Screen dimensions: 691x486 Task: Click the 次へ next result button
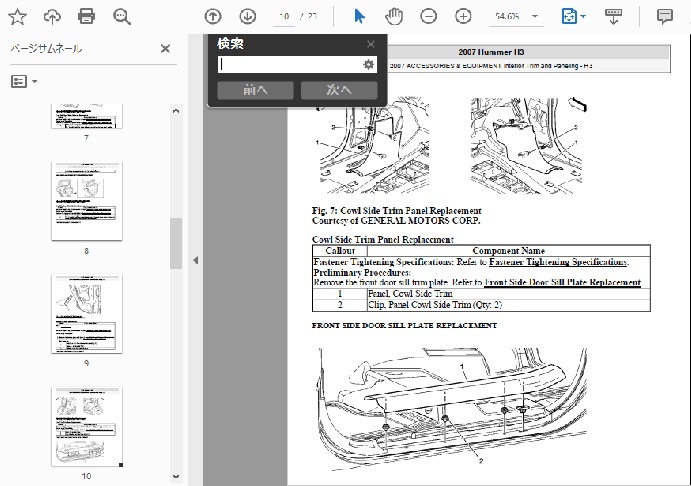point(339,90)
